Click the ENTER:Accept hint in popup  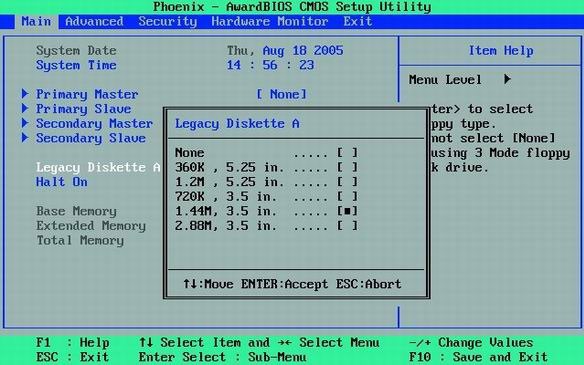284,284
